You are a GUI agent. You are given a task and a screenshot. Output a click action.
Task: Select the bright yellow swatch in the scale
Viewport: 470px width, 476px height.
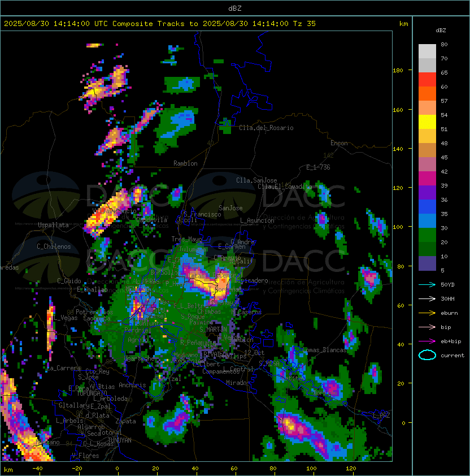[427, 122]
